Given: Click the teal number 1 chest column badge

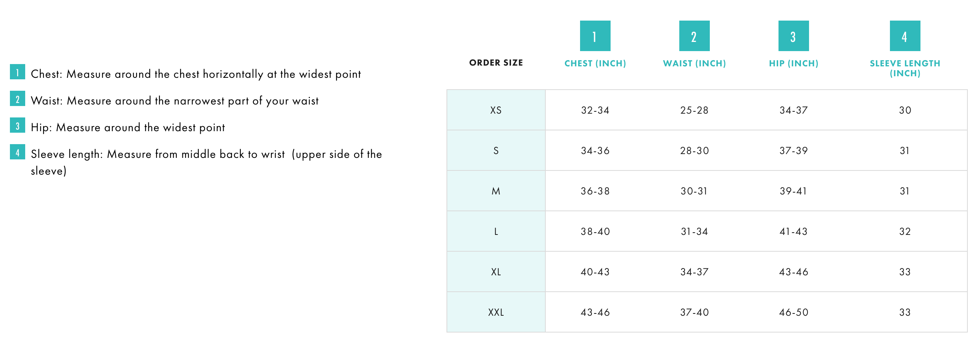Looking at the screenshot, I should click(595, 36).
